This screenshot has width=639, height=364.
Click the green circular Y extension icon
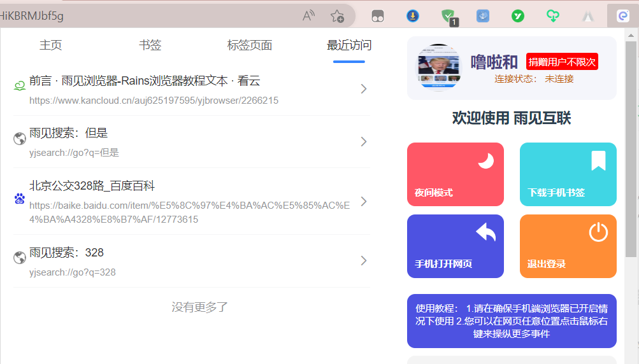click(x=518, y=16)
